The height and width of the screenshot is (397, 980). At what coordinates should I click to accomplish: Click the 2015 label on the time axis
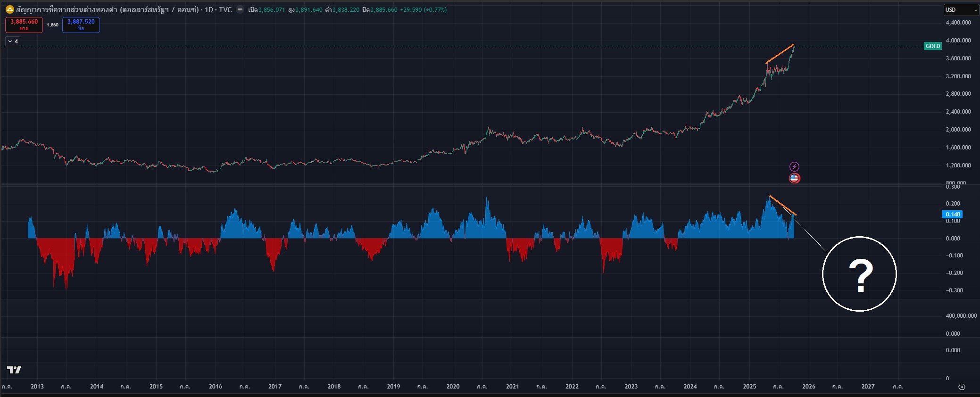point(156,387)
